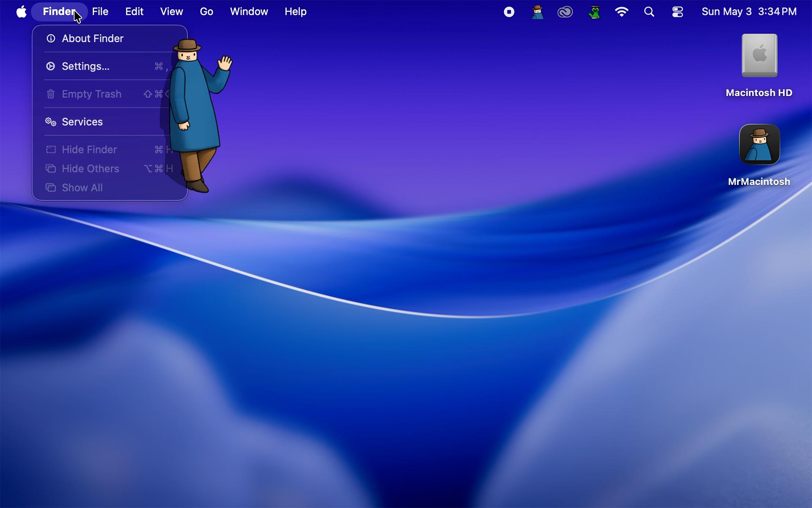The height and width of the screenshot is (508, 812).
Task: Open the View menu
Action: tap(171, 12)
